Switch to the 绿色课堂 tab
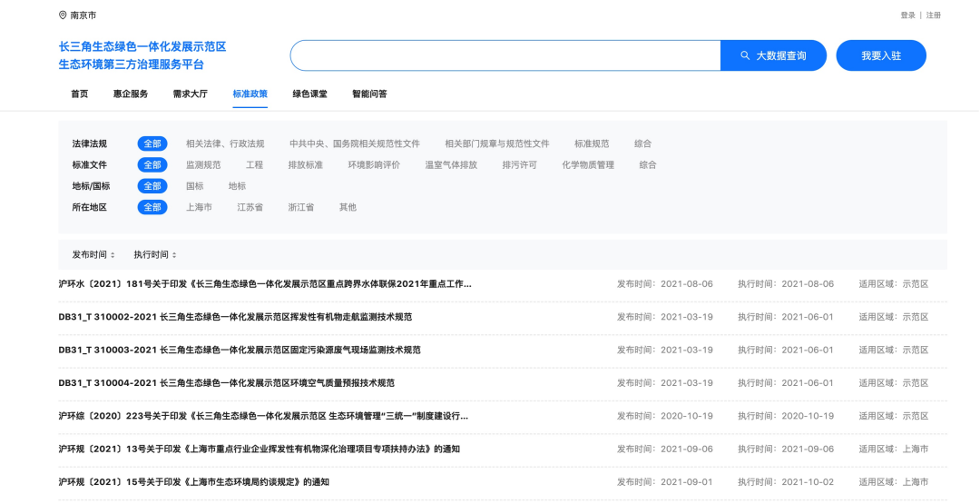980x504 pixels. (x=310, y=94)
